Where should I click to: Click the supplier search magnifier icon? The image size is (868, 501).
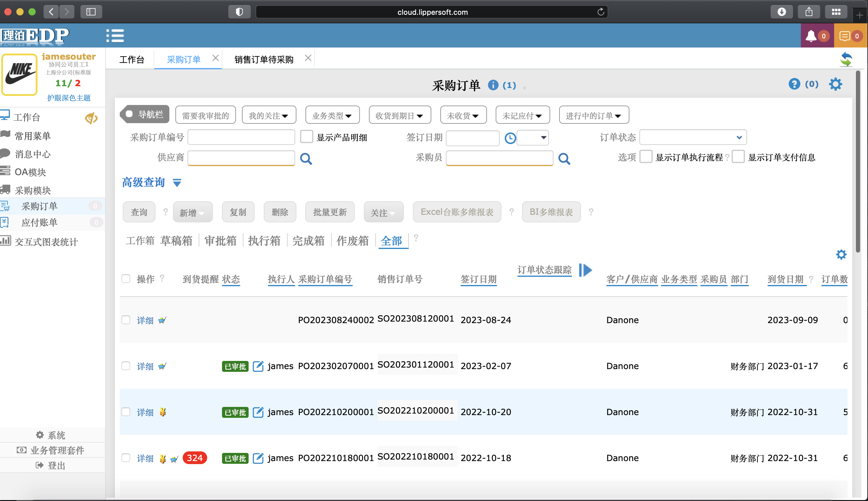point(306,159)
